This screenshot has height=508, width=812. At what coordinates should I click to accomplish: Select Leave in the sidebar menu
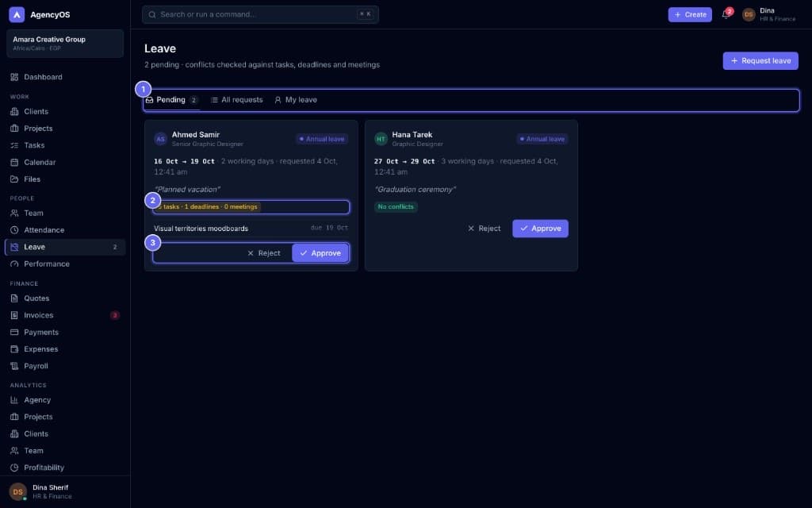tap(65, 248)
